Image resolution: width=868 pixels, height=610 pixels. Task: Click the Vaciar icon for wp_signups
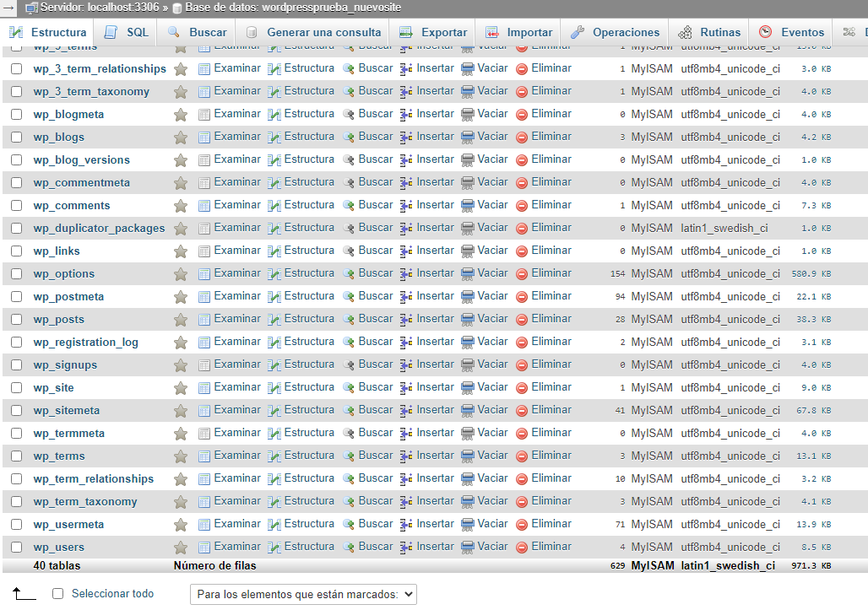coord(467,365)
